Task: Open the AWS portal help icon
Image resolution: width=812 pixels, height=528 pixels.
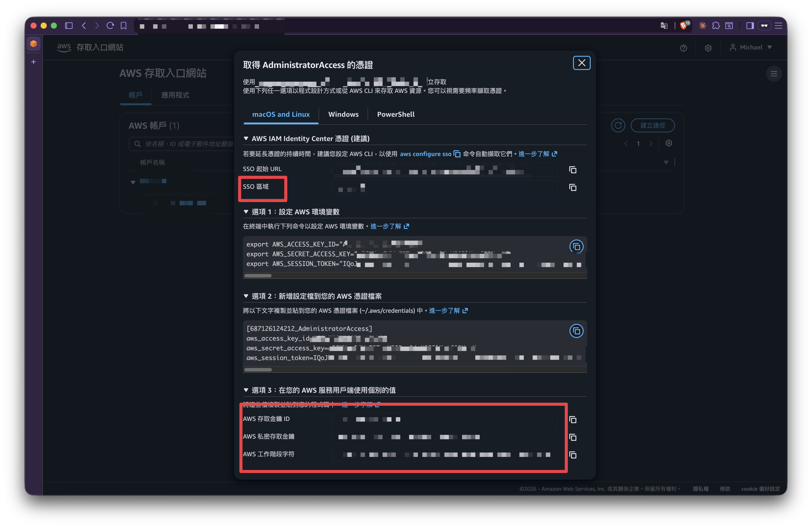Action: pyautogui.click(x=683, y=48)
